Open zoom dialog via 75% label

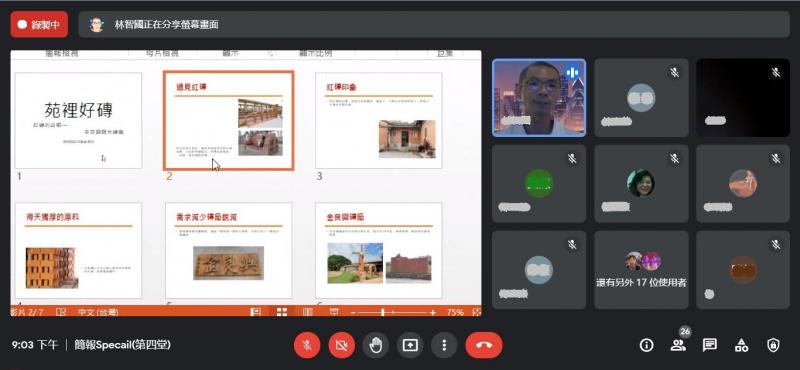click(456, 312)
